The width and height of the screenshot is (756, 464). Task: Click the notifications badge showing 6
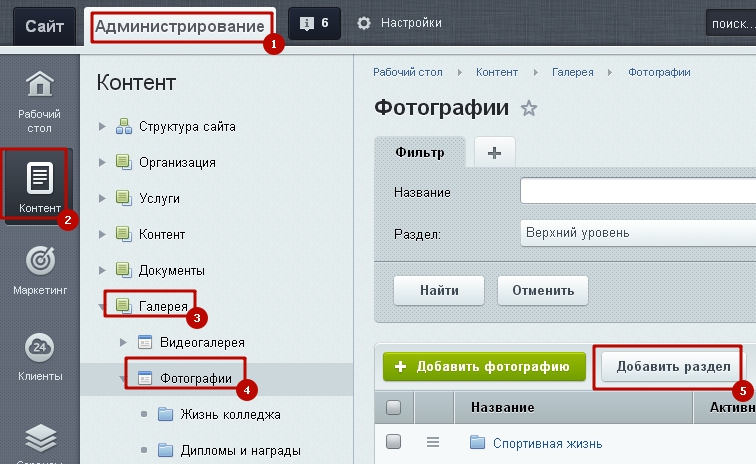click(x=314, y=23)
